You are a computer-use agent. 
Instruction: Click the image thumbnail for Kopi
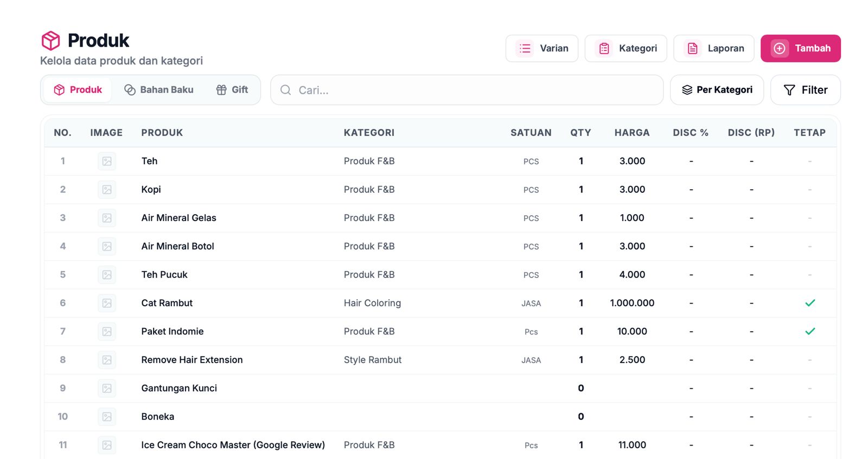pyautogui.click(x=107, y=190)
